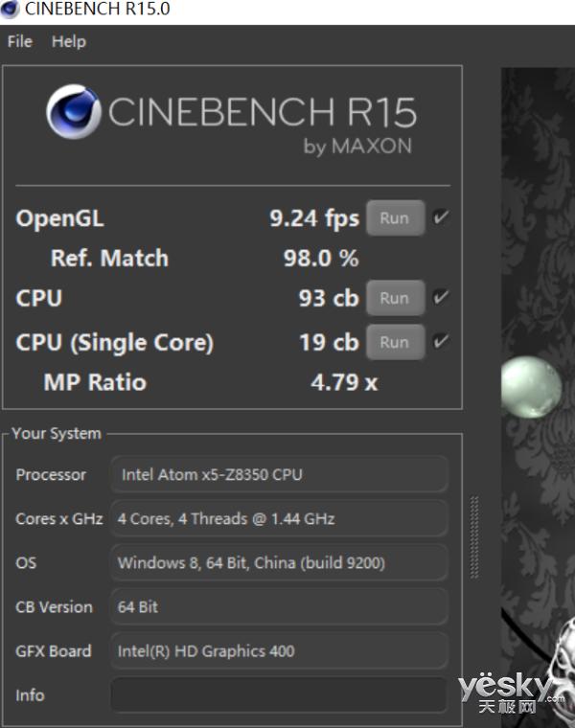This screenshot has height=728, width=575.
Task: Click the OpenGL label
Action: [x=60, y=218]
